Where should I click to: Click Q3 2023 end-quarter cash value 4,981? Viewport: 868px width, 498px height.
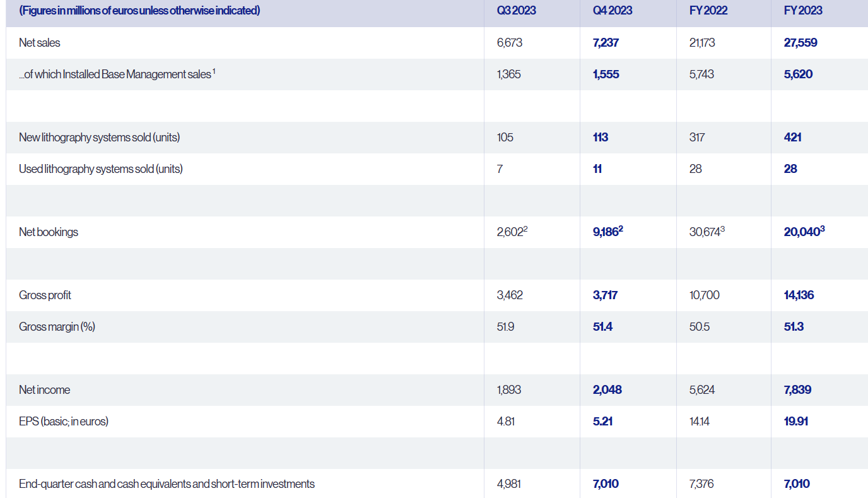click(509, 484)
